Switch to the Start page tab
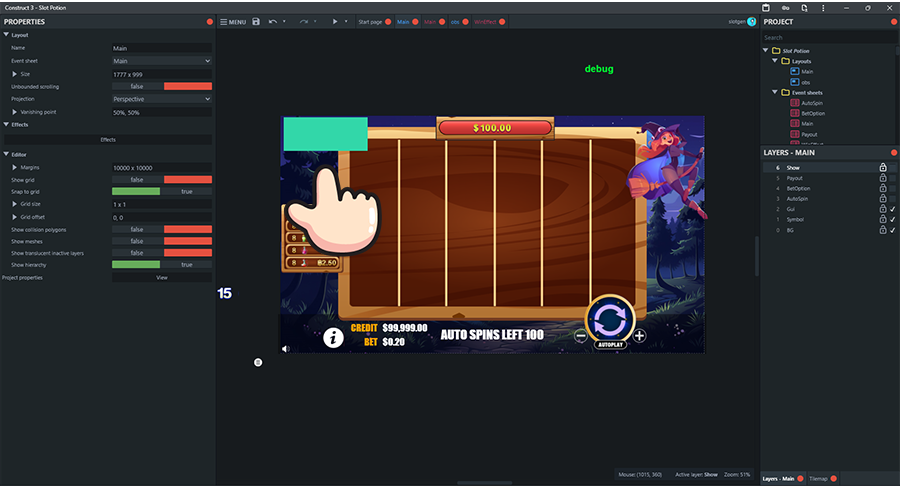The height and width of the screenshot is (488, 900). pos(370,22)
